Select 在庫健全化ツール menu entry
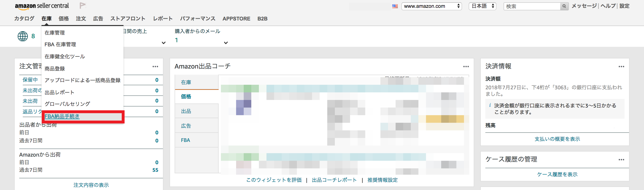Viewport: 644px width, 190px height. click(65, 56)
